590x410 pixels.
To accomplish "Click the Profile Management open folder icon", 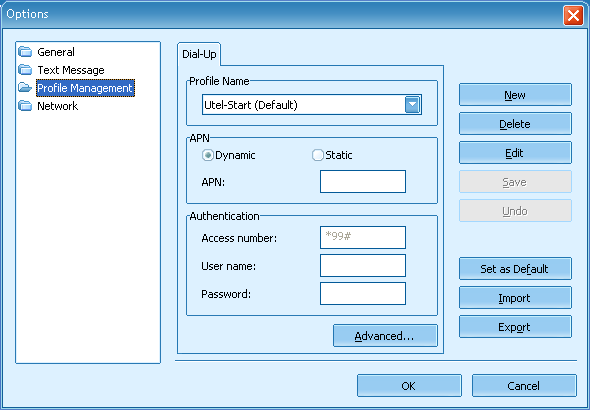I will [x=25, y=88].
